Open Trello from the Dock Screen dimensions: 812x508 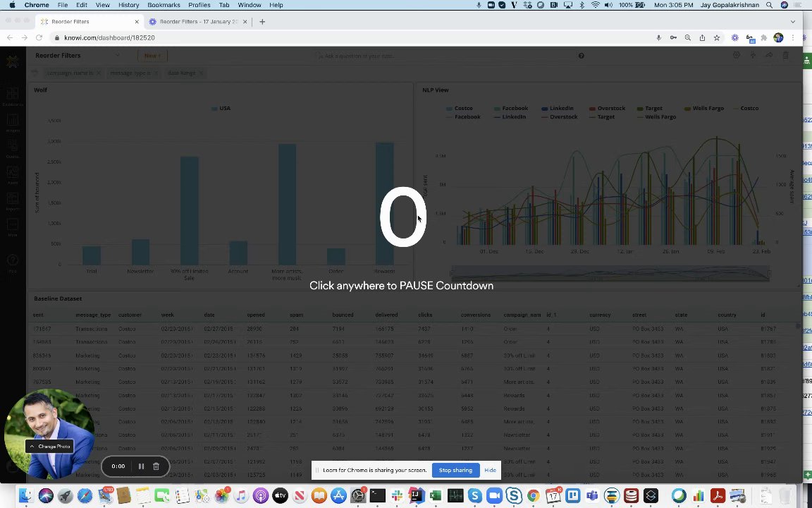(x=573, y=495)
